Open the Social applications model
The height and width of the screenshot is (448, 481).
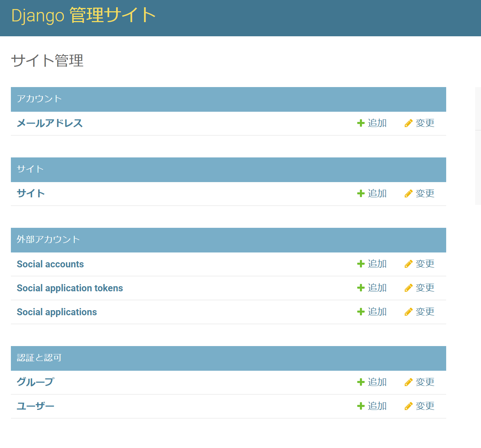57,312
